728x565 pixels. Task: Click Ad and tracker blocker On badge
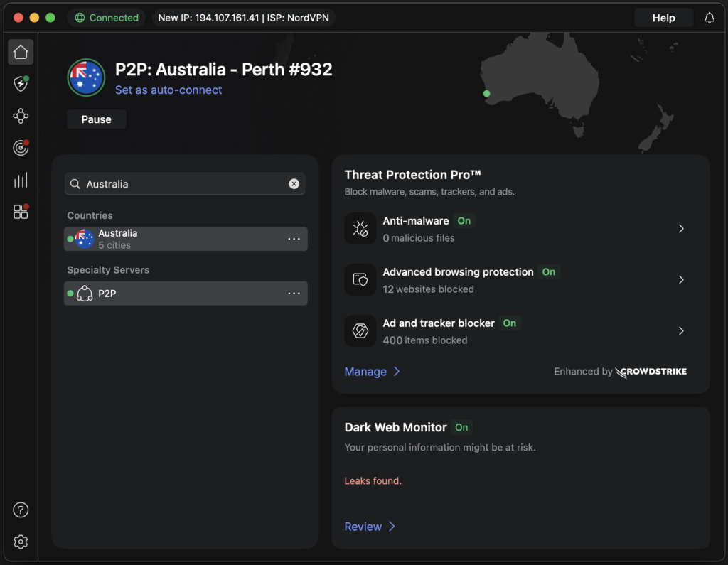(509, 323)
